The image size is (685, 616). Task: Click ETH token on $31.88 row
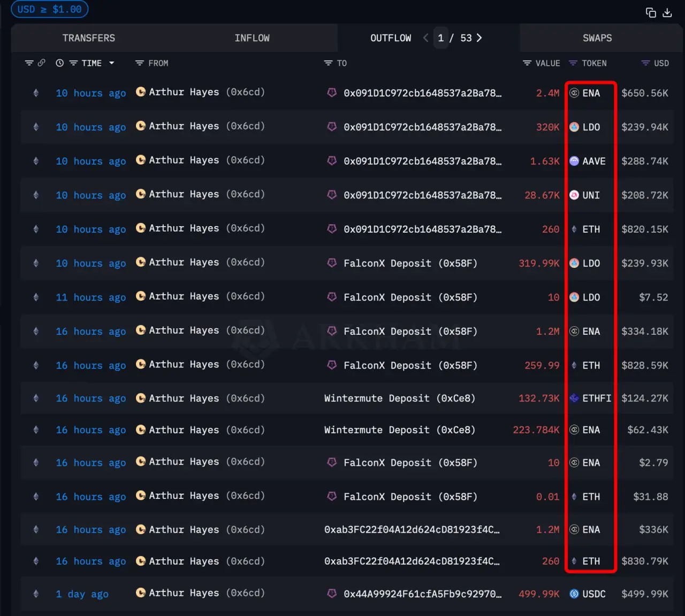pyautogui.click(x=585, y=497)
